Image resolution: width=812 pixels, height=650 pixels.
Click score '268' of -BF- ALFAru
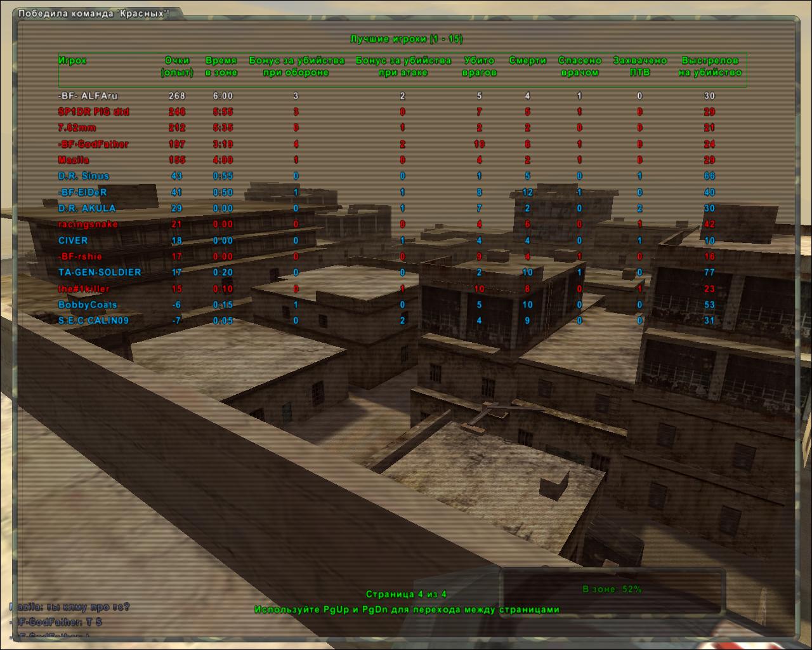[x=177, y=96]
